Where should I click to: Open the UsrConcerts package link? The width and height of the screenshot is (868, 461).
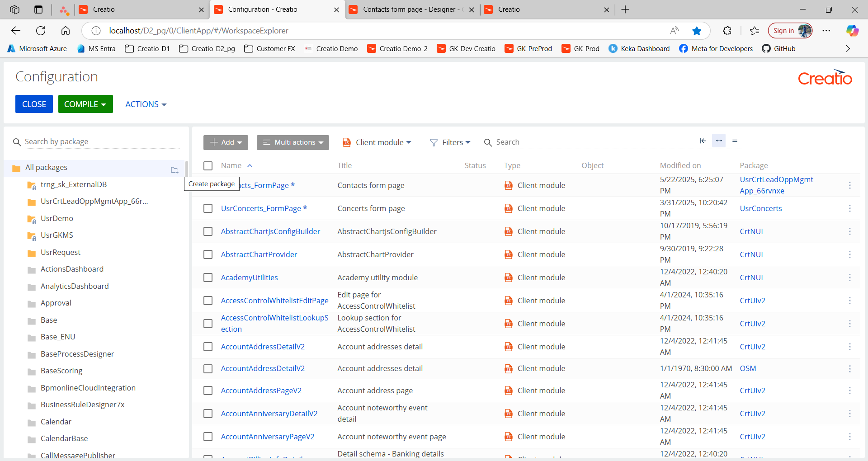pos(761,208)
